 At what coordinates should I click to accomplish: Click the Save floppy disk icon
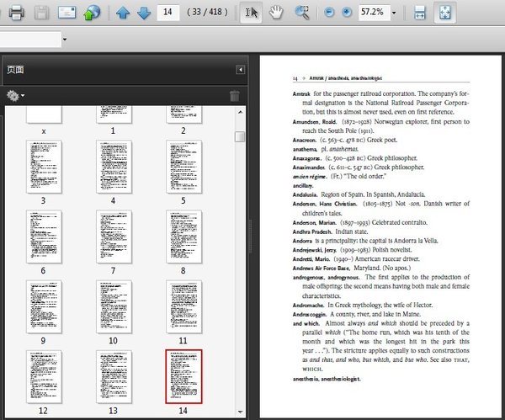pyautogui.click(x=41, y=13)
